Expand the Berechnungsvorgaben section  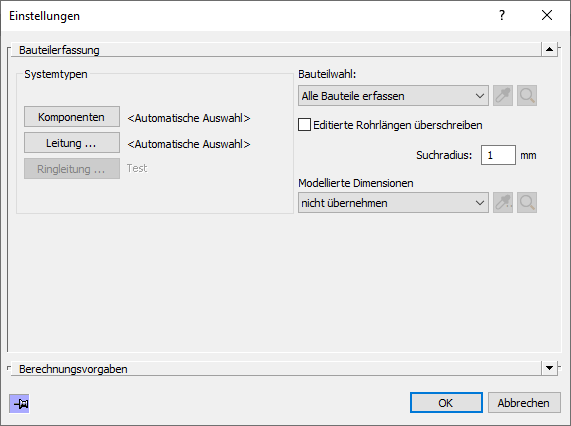point(549,368)
